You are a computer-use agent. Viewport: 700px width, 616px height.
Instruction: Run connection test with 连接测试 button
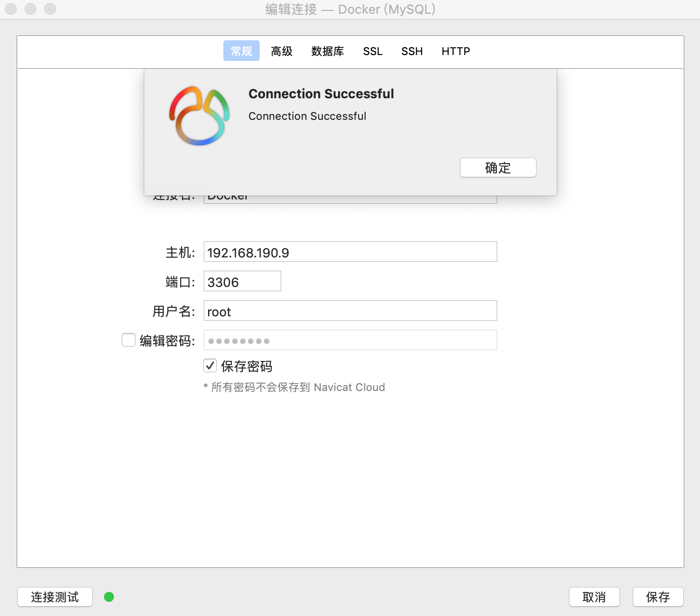coord(55,597)
